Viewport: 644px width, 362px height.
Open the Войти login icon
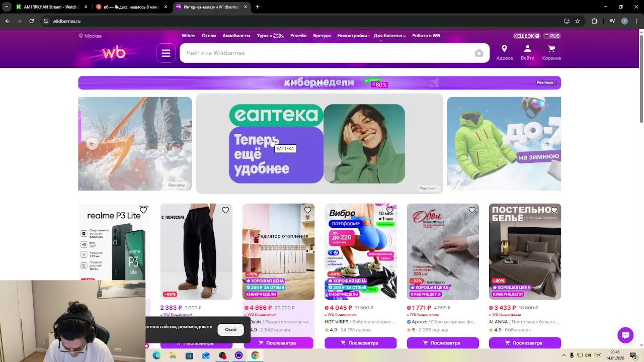click(x=527, y=52)
